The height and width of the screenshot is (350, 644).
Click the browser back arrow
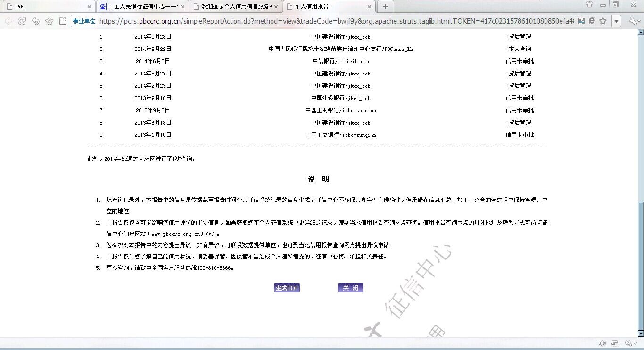[x=8, y=21]
